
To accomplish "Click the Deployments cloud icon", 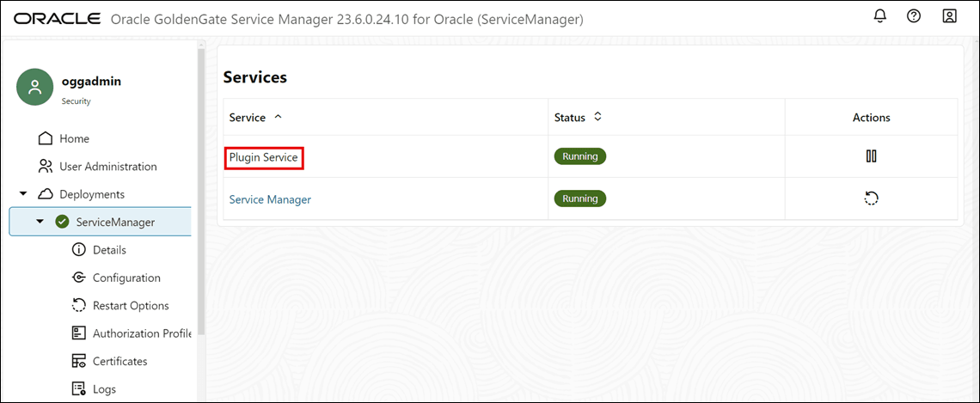I will point(45,194).
